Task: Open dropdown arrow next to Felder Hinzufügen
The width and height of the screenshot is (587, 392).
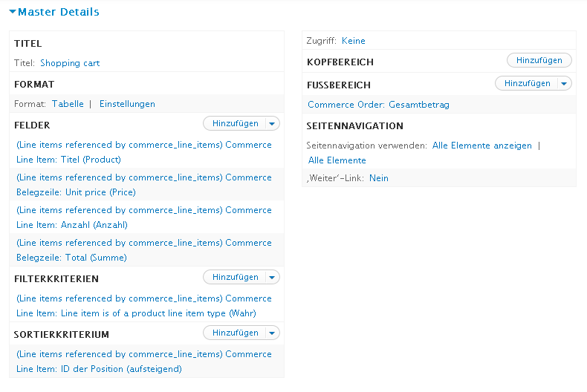Action: pos(272,123)
